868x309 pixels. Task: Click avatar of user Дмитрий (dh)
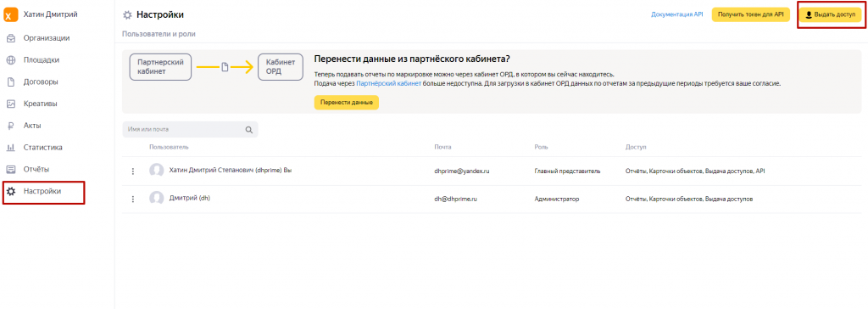pyautogui.click(x=157, y=199)
